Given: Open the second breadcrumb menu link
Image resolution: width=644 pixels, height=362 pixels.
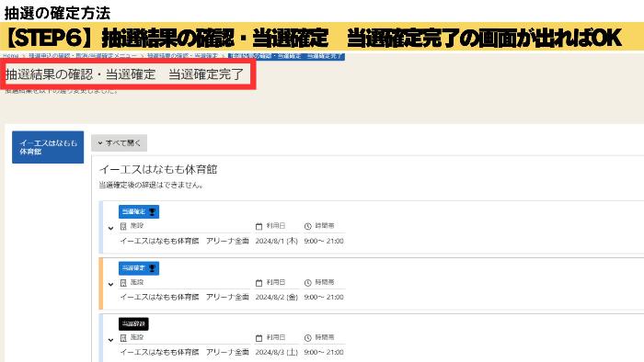Looking at the screenshot, I should coord(83,56).
